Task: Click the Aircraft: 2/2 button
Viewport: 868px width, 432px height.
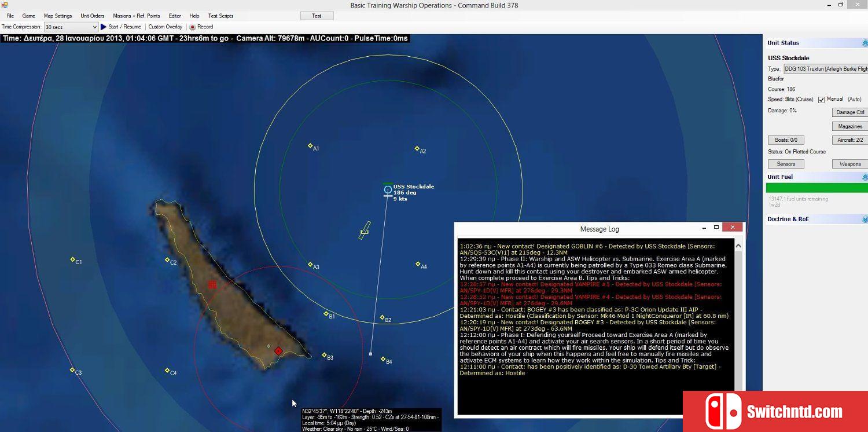Action: [850, 140]
